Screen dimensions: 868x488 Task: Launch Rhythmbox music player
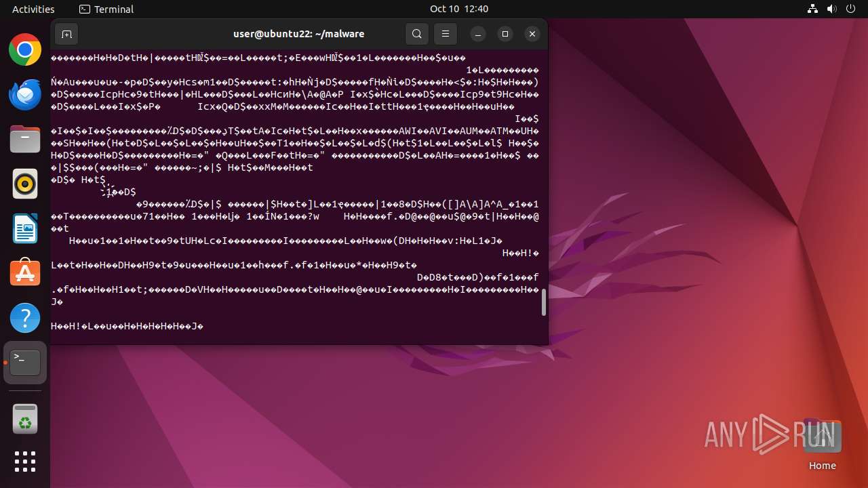coord(25,184)
